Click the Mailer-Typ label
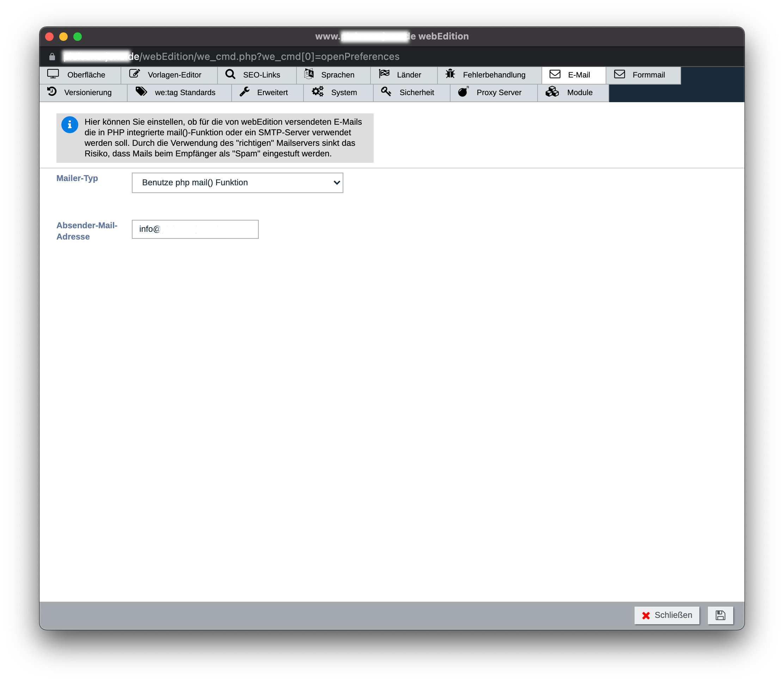The image size is (784, 682). click(77, 178)
